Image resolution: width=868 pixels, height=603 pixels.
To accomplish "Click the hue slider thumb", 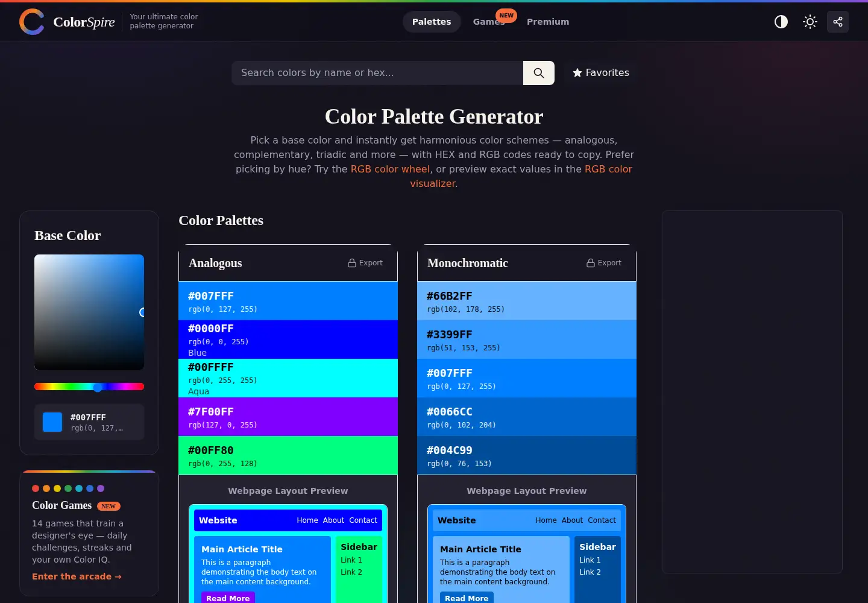I will (98, 387).
